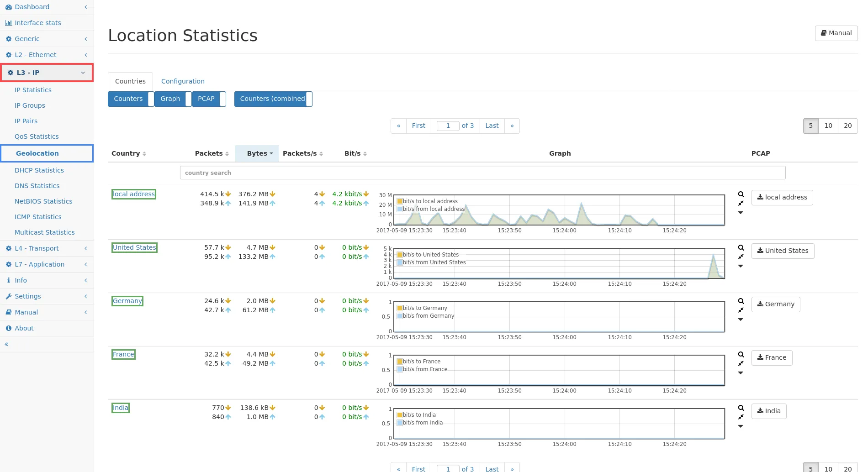Download the PCAP for United States
The height and width of the screenshot is (472, 868).
point(783,251)
